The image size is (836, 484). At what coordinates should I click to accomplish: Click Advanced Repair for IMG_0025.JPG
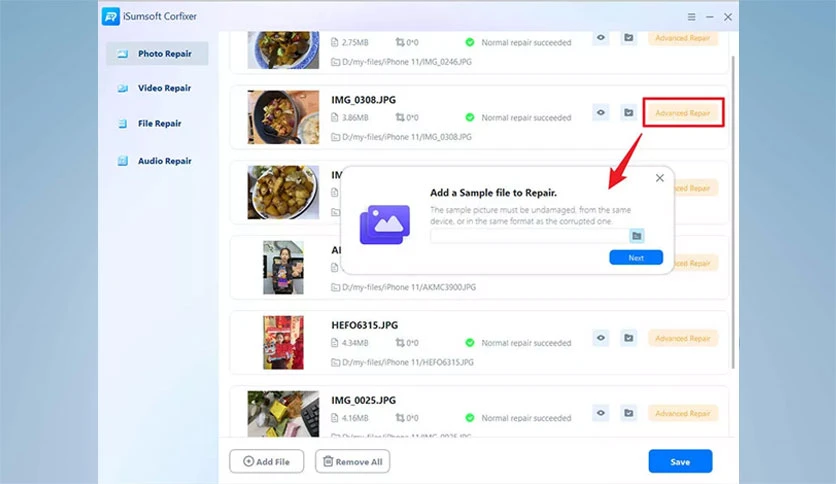coord(682,413)
